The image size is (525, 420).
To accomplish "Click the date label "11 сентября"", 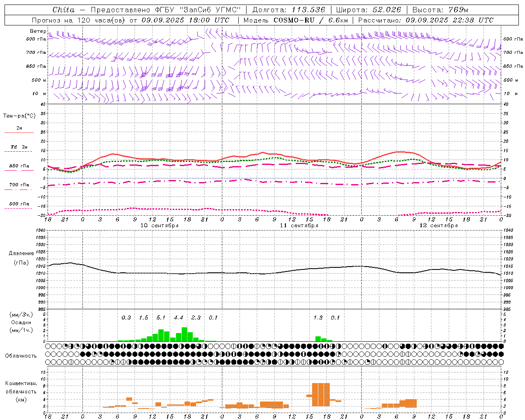I will (x=299, y=226).
